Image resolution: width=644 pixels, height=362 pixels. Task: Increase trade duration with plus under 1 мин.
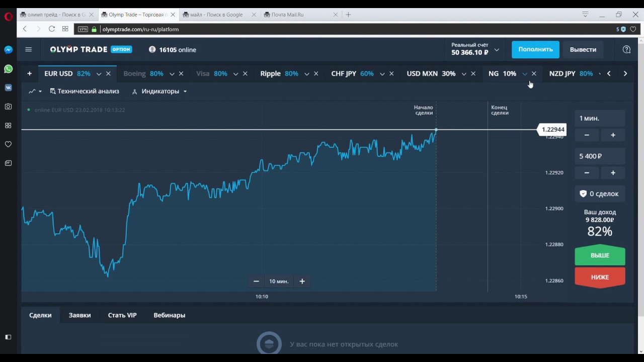click(613, 135)
